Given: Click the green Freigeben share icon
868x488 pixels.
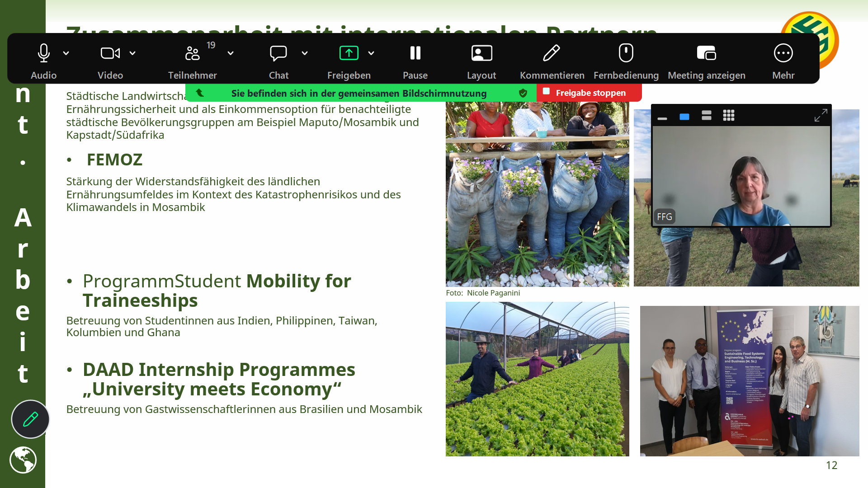Looking at the screenshot, I should pos(349,53).
